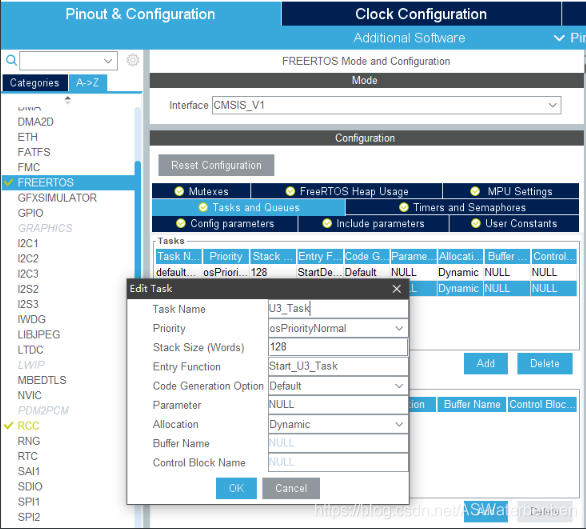The height and width of the screenshot is (529, 586).
Task: Select IWDG in the peripheral list
Action: click(31, 319)
